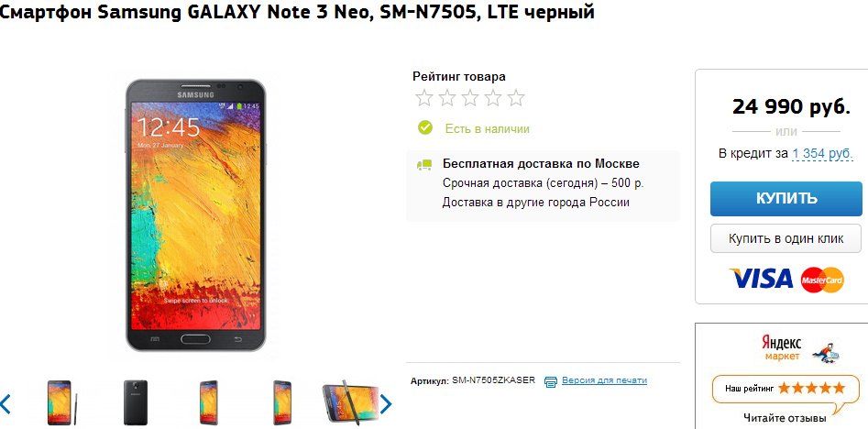868x429 pixels.
Task: Select the tilted phone with S Pen thumbnail
Action: tap(350, 402)
